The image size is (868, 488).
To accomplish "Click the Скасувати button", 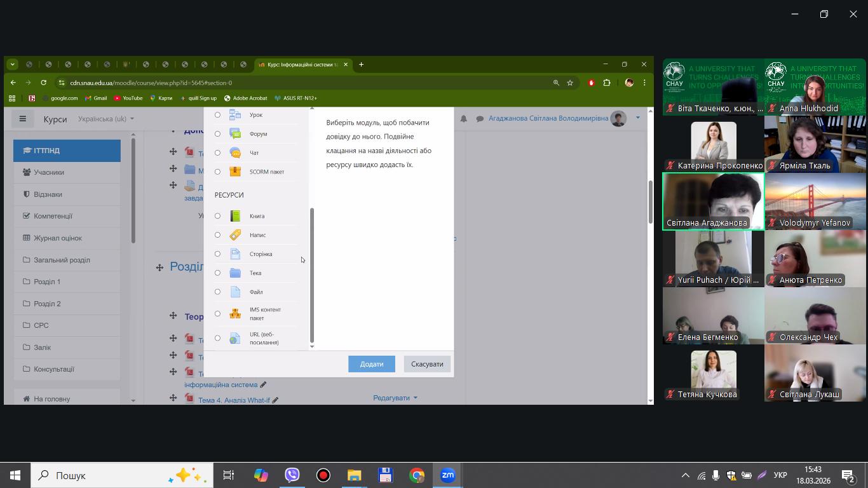I will coord(427,364).
